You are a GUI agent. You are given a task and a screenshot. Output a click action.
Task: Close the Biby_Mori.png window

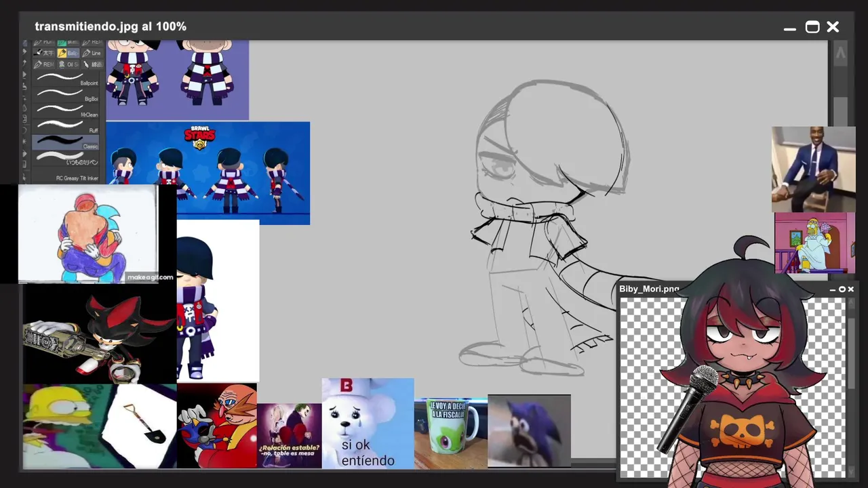click(x=850, y=289)
